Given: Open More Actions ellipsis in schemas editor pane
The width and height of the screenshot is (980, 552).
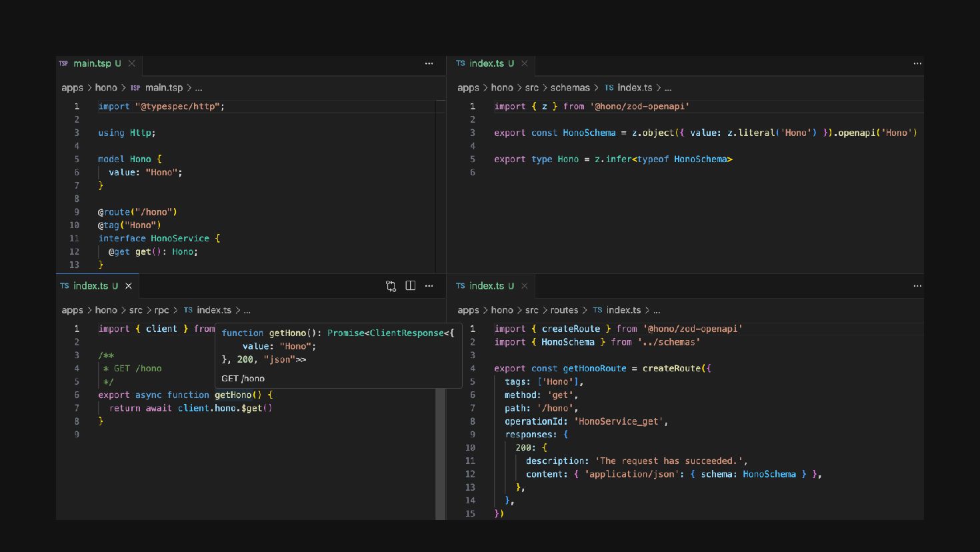Looking at the screenshot, I should (x=917, y=63).
